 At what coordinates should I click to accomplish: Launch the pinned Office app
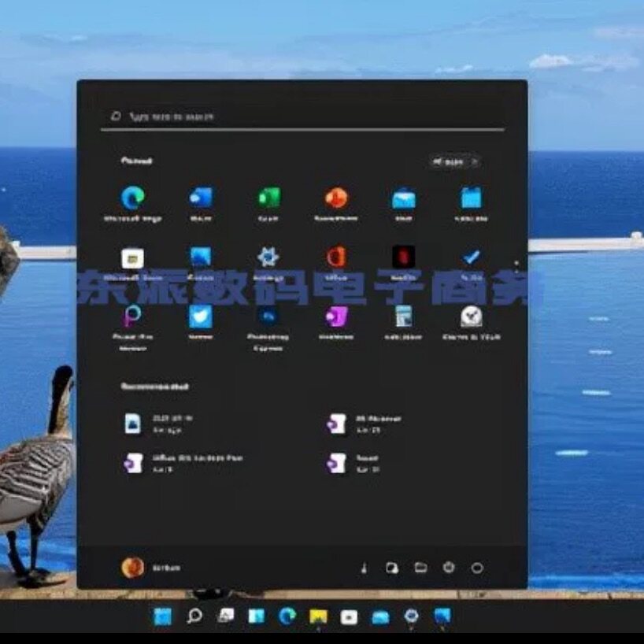click(x=336, y=263)
